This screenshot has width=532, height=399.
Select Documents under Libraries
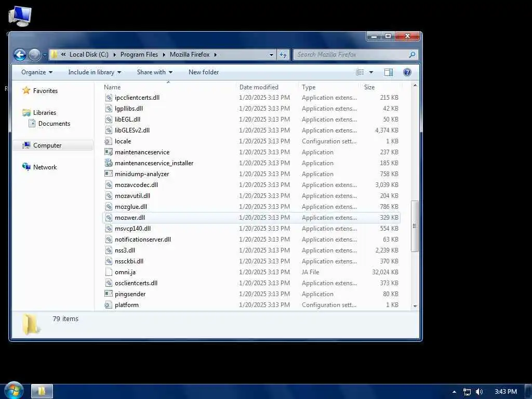click(49, 124)
